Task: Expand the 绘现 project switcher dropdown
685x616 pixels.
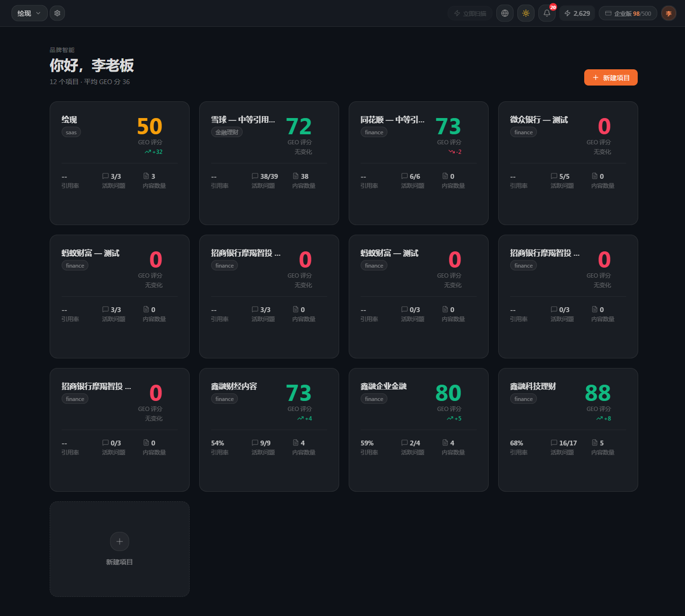Action: tap(29, 13)
